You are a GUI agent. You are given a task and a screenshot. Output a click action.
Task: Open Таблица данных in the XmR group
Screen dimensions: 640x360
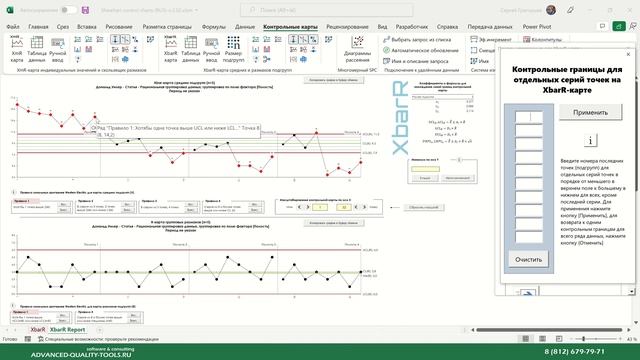click(x=37, y=49)
